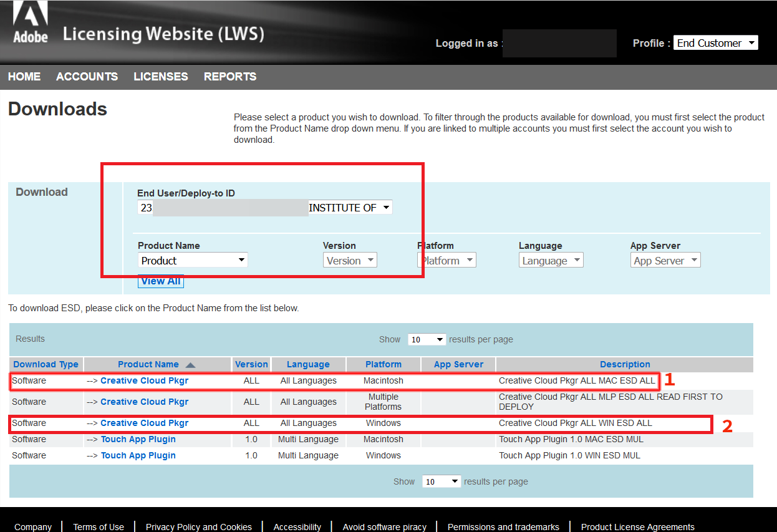Open the Profile dropdown showing End Customer
Viewport: 777px width, 532px height.
716,43
